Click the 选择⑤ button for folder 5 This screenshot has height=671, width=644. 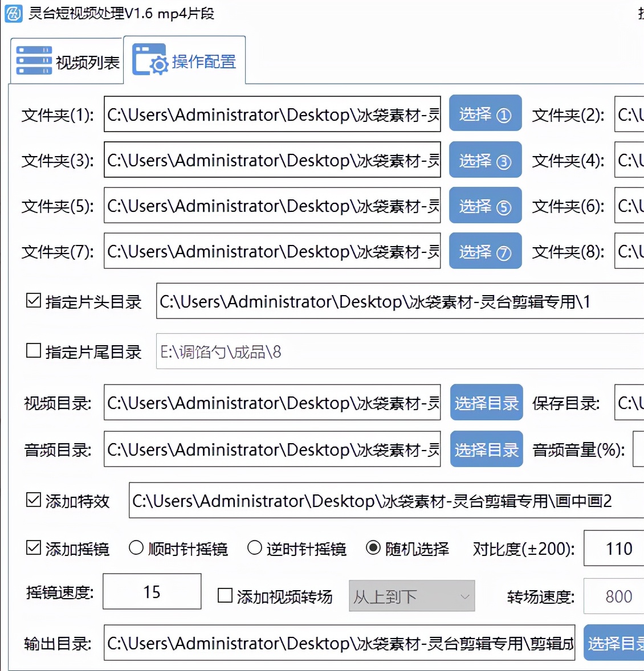[485, 206]
